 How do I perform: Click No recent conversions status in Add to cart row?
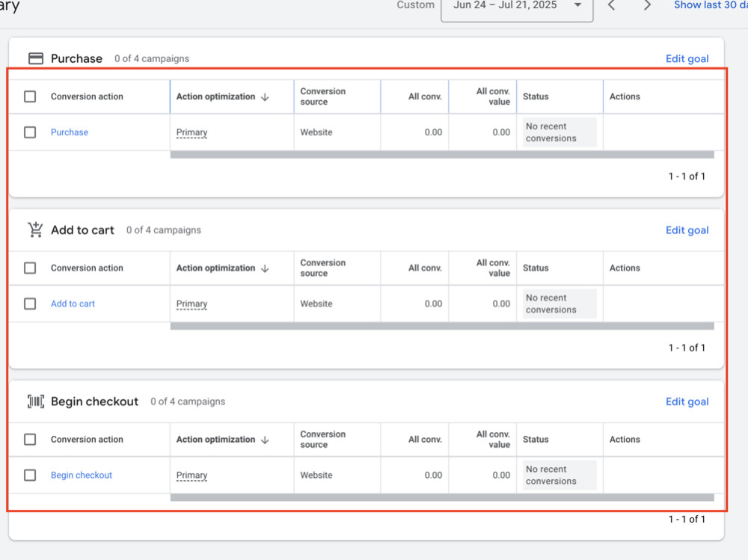pos(560,304)
